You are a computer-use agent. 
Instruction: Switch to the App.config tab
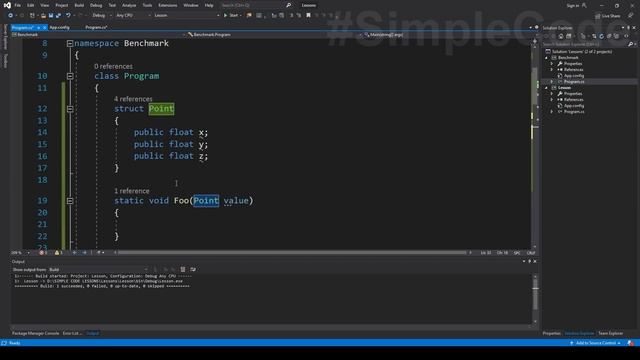[60, 27]
